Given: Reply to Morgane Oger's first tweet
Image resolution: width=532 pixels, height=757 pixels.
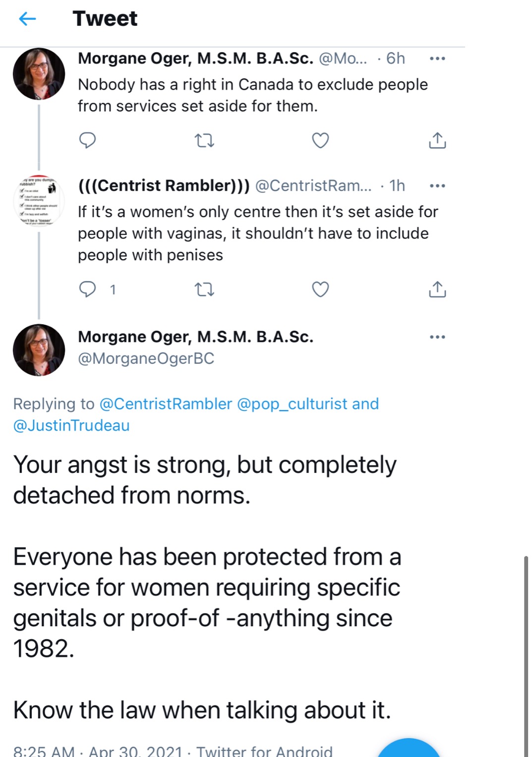Looking at the screenshot, I should click(x=87, y=141).
